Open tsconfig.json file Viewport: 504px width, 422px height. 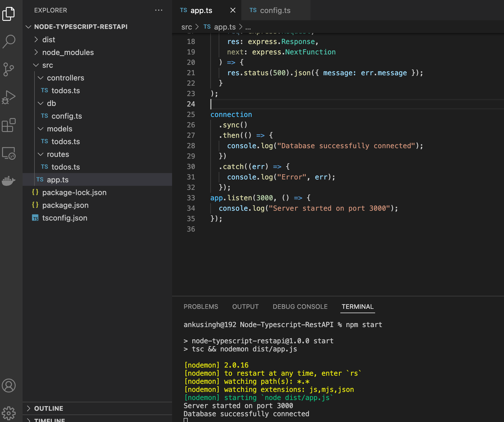point(97,218)
